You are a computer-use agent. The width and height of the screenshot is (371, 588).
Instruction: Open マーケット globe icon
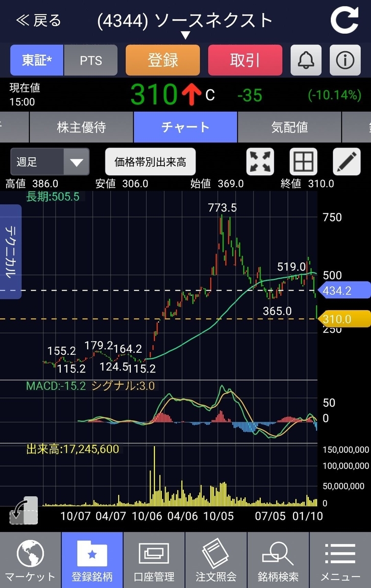pos(30,560)
